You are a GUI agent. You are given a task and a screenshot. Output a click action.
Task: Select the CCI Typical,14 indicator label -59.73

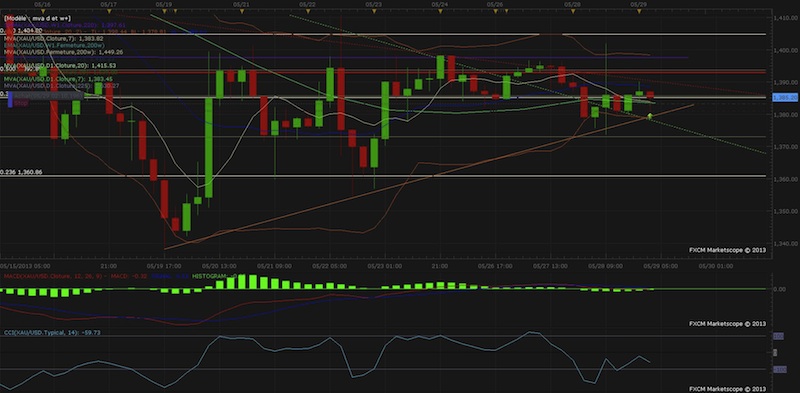[x=52, y=332]
